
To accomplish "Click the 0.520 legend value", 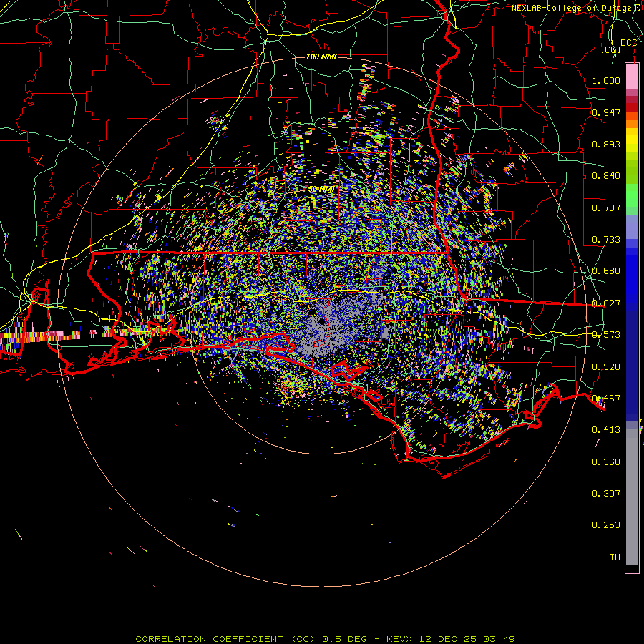I will tap(606, 367).
